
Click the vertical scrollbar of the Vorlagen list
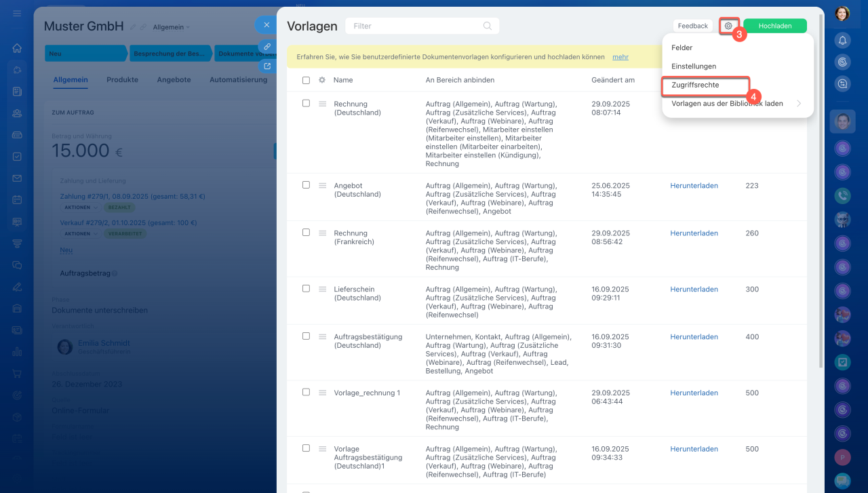click(822, 190)
